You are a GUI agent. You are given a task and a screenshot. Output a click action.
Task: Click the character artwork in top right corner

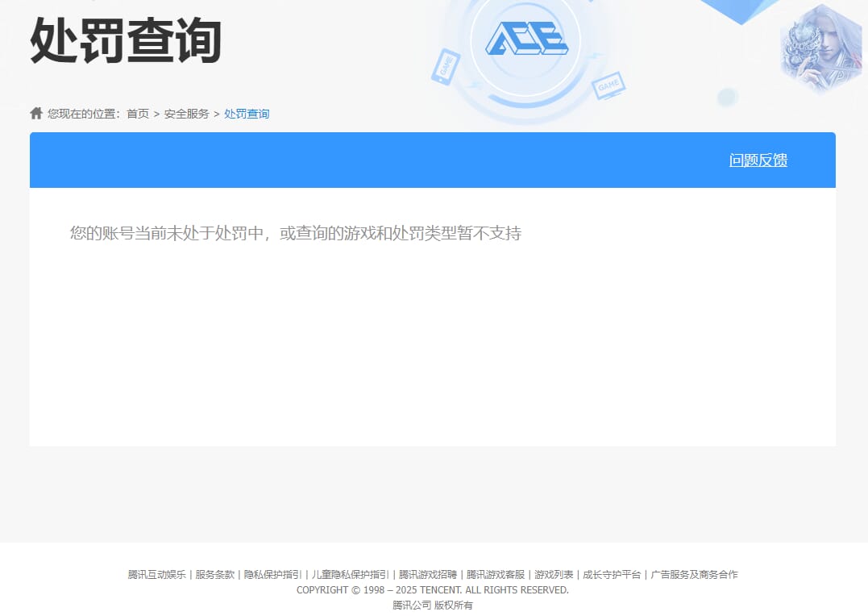tap(820, 48)
